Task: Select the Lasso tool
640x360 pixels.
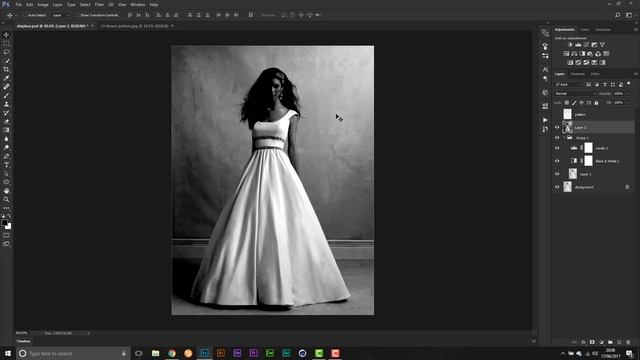Action: point(6,52)
